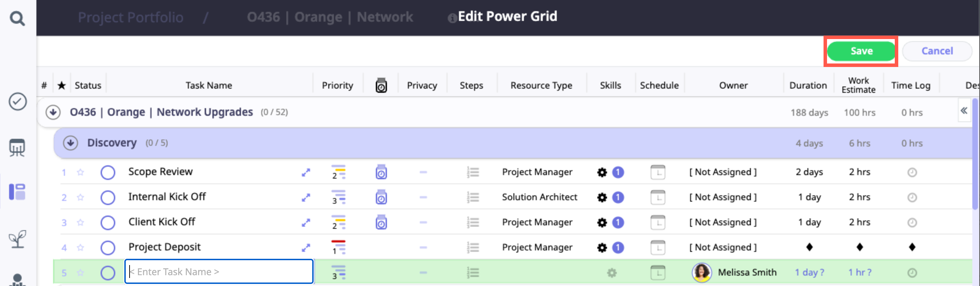Collapse the O436 Orange Network Upgrades project

pyautogui.click(x=53, y=112)
